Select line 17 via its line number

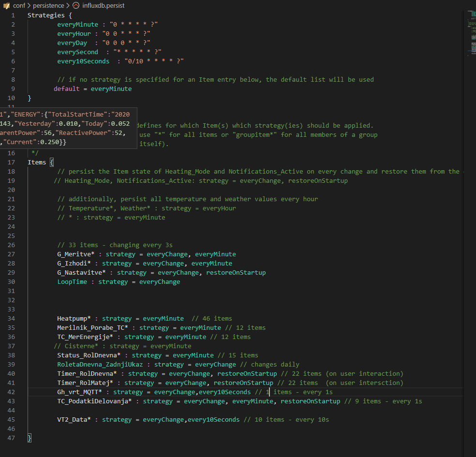coord(11,162)
